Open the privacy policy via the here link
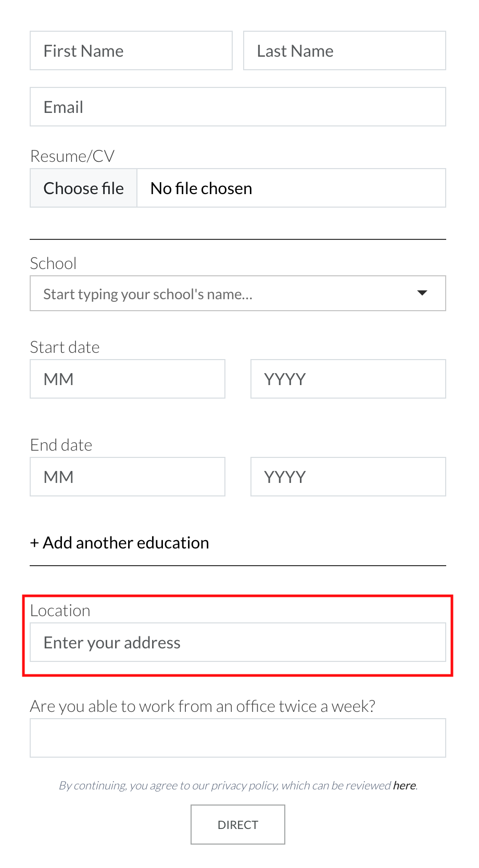Screen dimensions: 479x868 pyautogui.click(x=404, y=785)
